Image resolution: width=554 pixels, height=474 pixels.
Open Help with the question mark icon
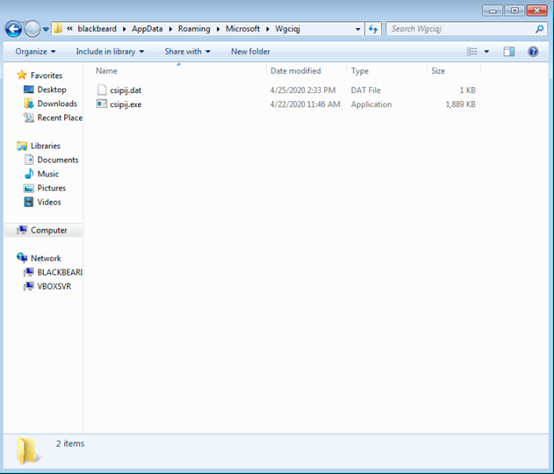tap(533, 52)
